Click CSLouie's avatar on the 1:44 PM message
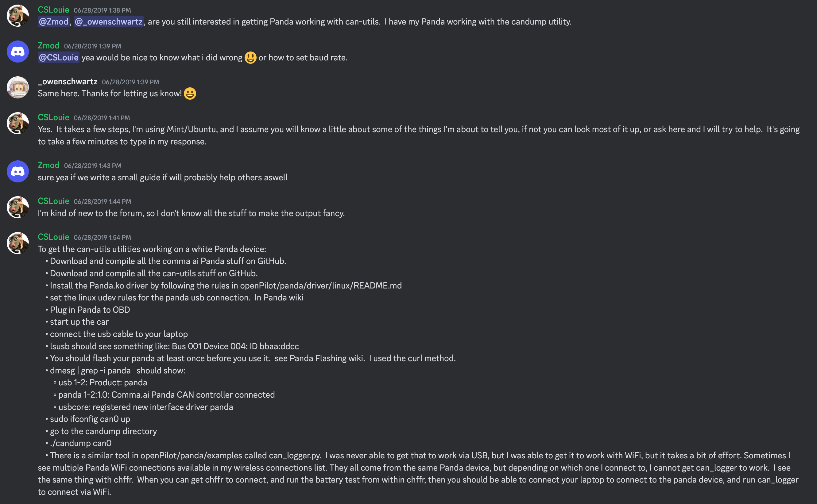817x504 pixels. 18,207
